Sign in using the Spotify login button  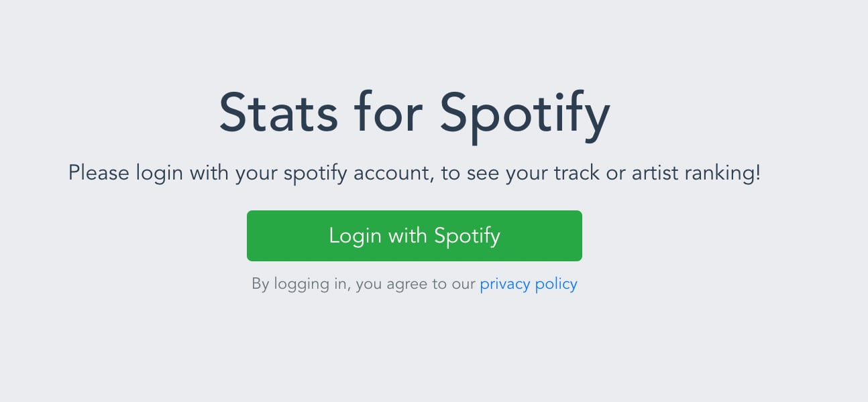pyautogui.click(x=414, y=236)
